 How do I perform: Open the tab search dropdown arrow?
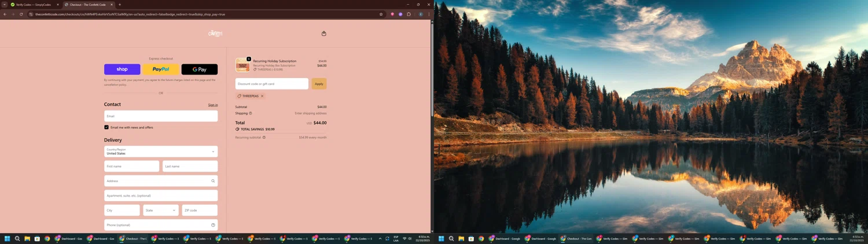pyautogui.click(x=5, y=5)
